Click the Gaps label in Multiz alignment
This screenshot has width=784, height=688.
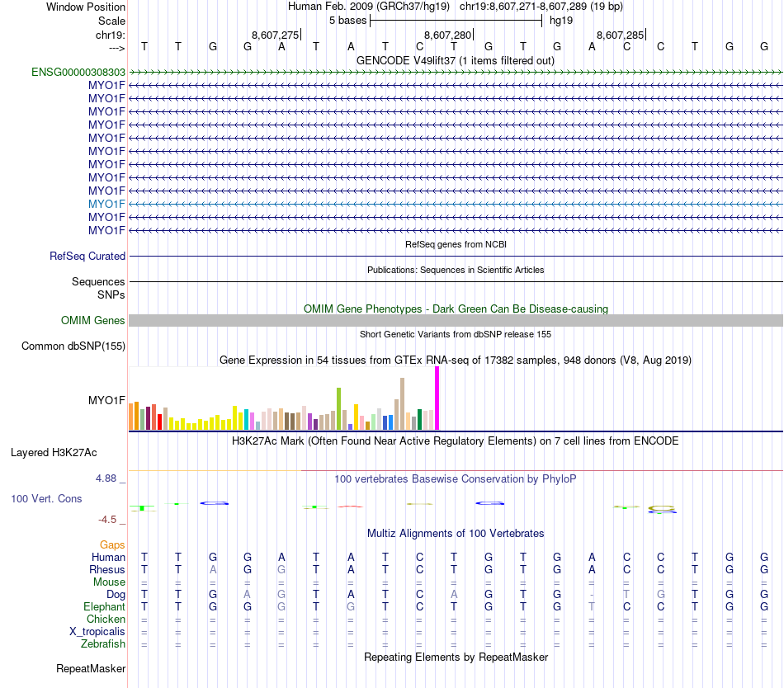pyautogui.click(x=112, y=544)
